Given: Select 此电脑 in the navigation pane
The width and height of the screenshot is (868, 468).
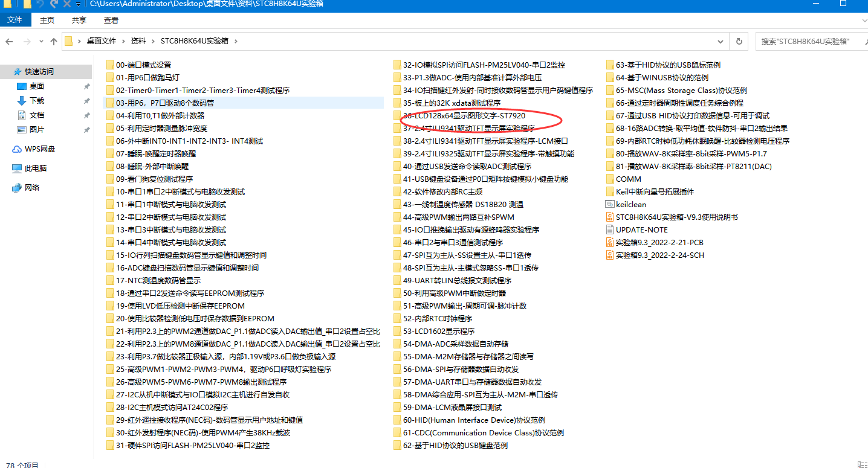Looking at the screenshot, I should tap(36, 168).
